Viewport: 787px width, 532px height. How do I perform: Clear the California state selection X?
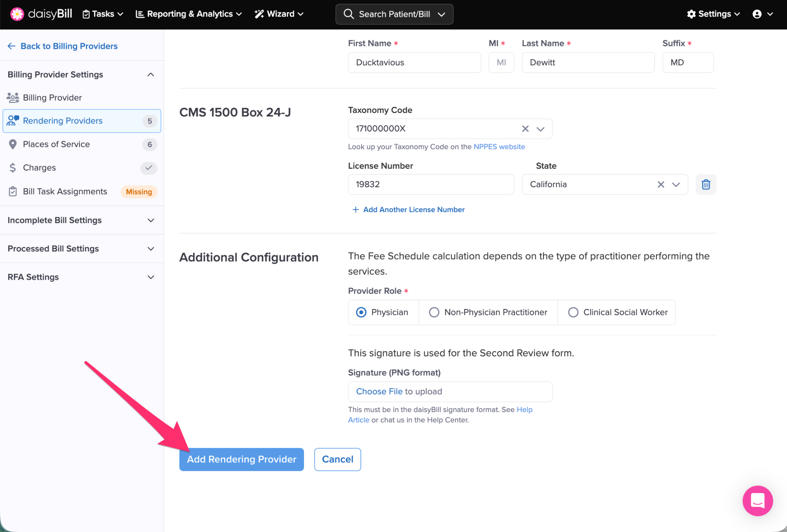point(661,185)
